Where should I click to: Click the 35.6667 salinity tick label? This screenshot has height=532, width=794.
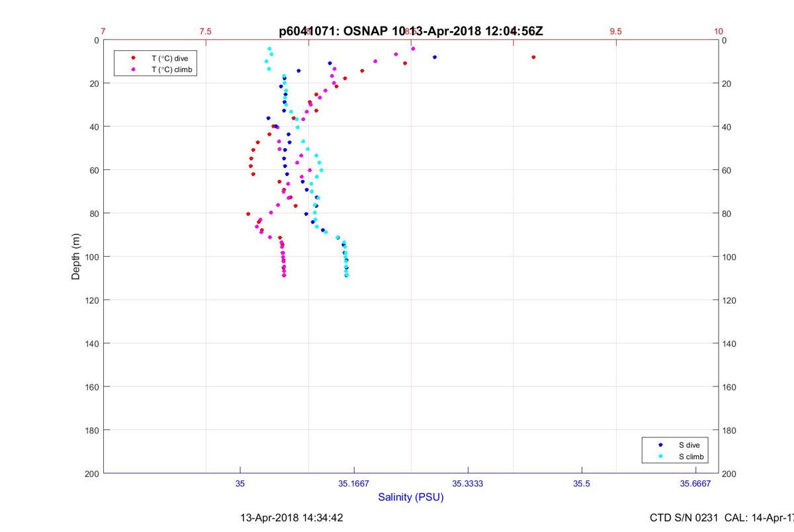pos(695,484)
